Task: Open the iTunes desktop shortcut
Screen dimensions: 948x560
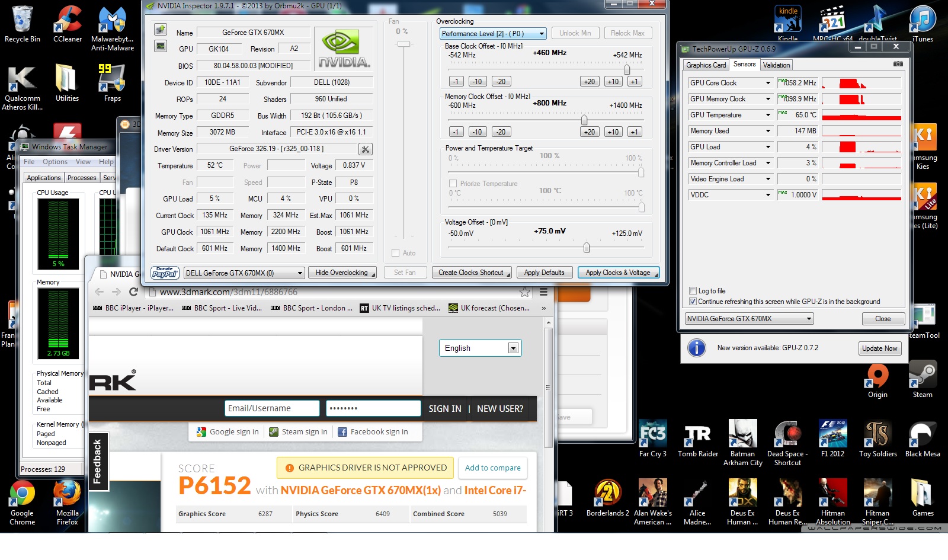Action: (x=923, y=24)
